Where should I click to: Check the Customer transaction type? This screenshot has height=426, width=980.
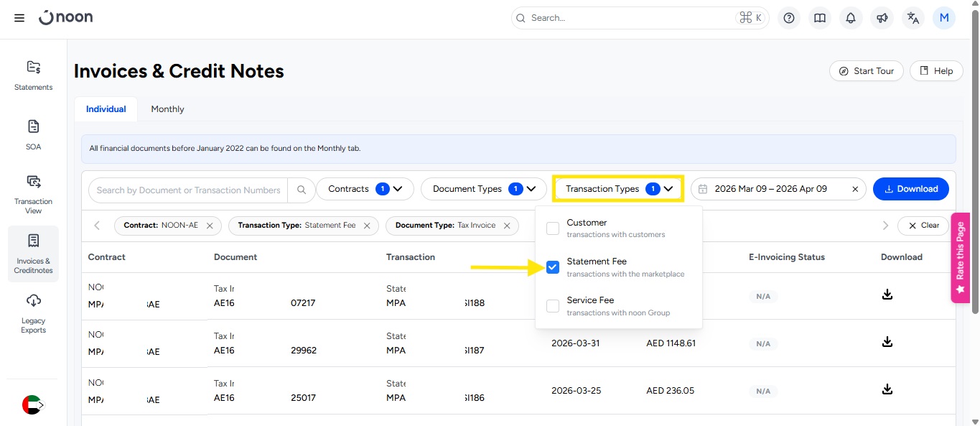tap(553, 228)
